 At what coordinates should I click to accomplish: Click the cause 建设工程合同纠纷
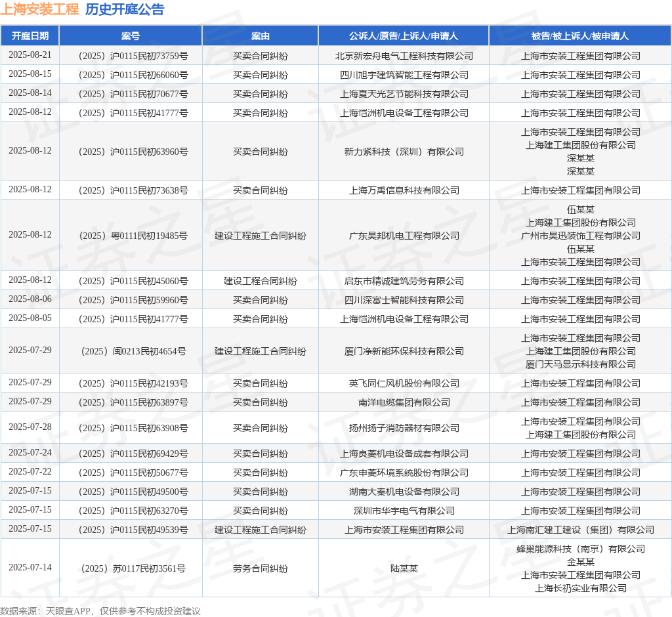point(260,281)
